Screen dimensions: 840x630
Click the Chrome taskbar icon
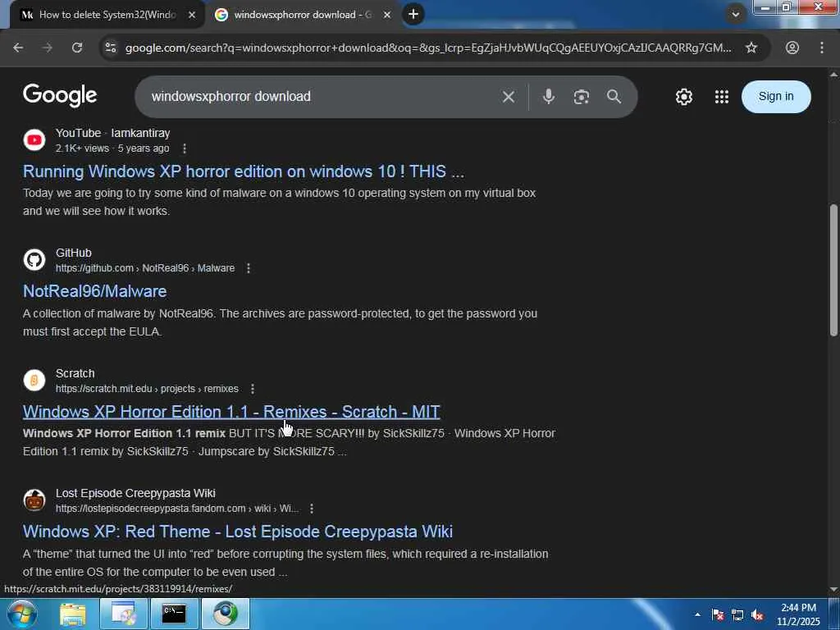tap(225, 614)
